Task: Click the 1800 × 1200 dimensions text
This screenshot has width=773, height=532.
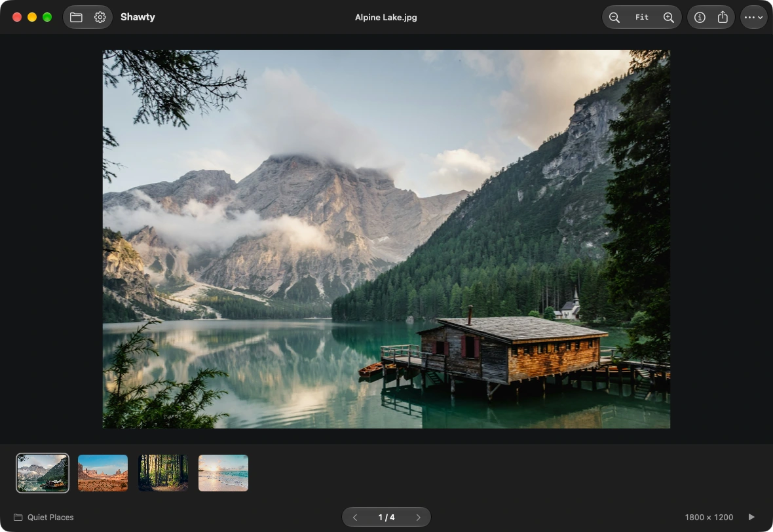Action: click(709, 517)
